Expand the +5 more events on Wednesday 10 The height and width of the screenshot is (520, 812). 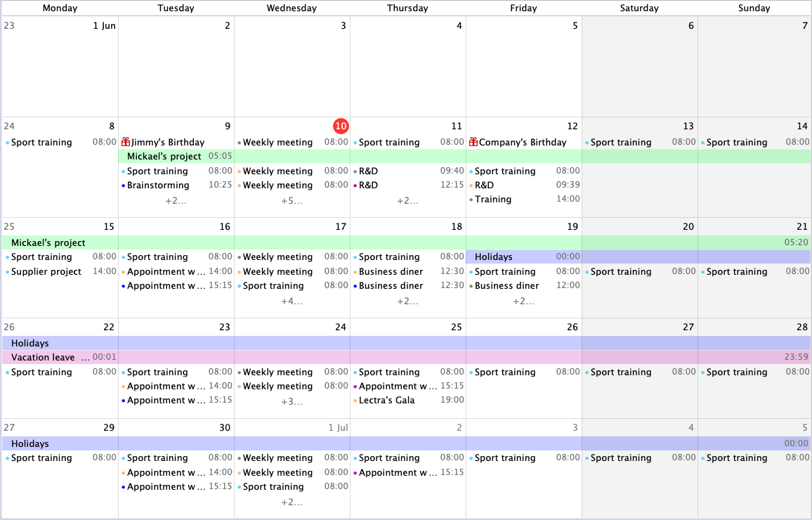292,200
